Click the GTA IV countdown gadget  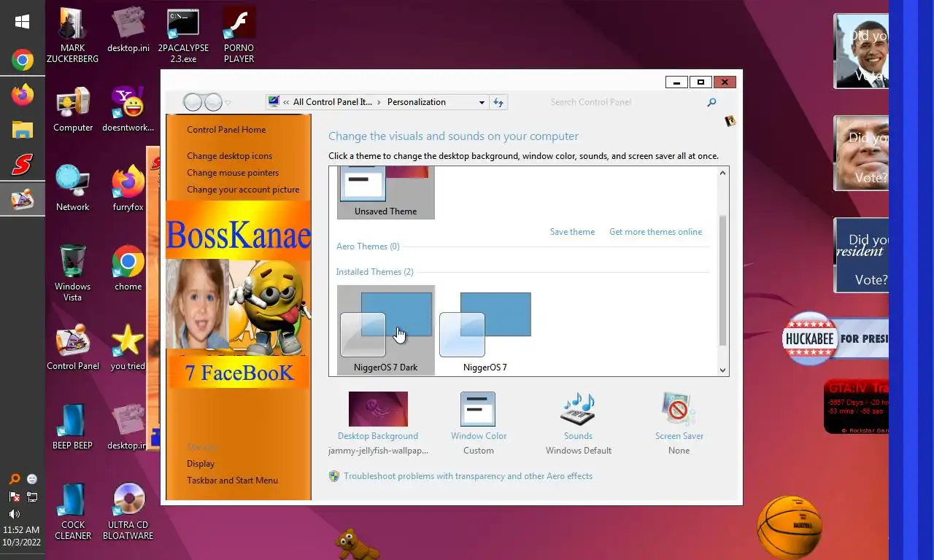click(x=856, y=407)
